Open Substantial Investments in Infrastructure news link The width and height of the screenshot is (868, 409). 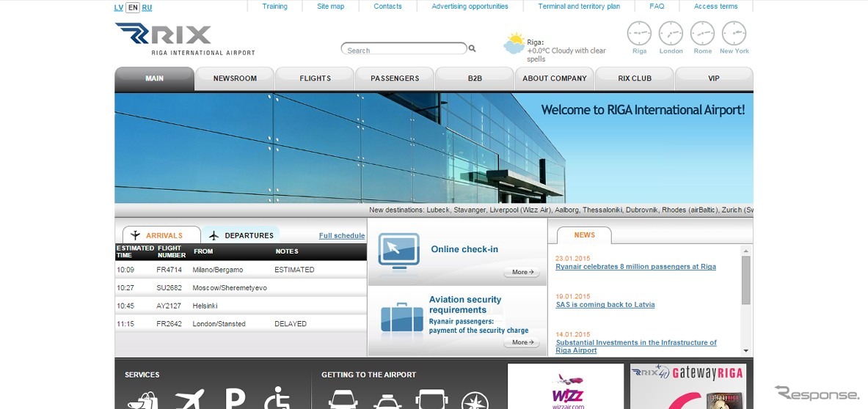coord(636,347)
